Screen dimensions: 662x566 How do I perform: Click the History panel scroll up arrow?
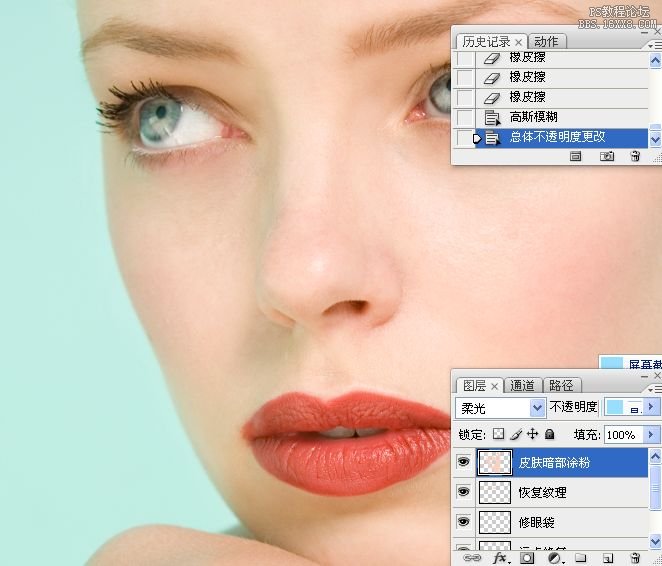655,61
